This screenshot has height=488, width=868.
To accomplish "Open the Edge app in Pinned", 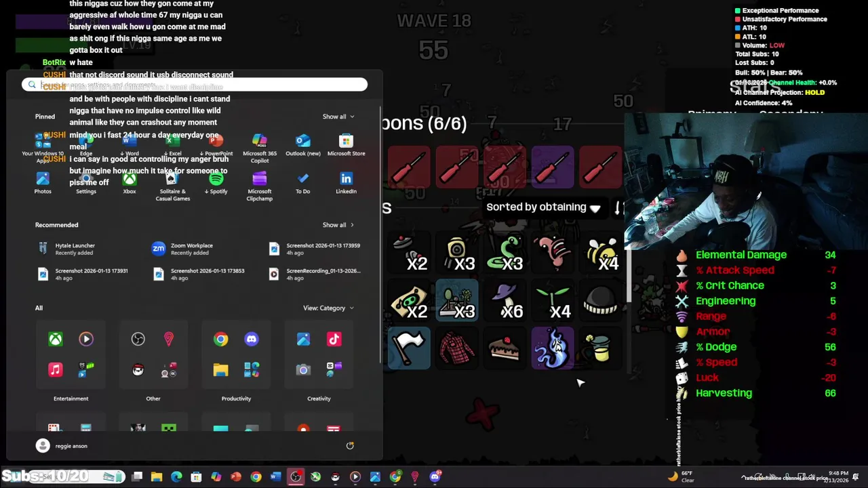I will [86, 145].
